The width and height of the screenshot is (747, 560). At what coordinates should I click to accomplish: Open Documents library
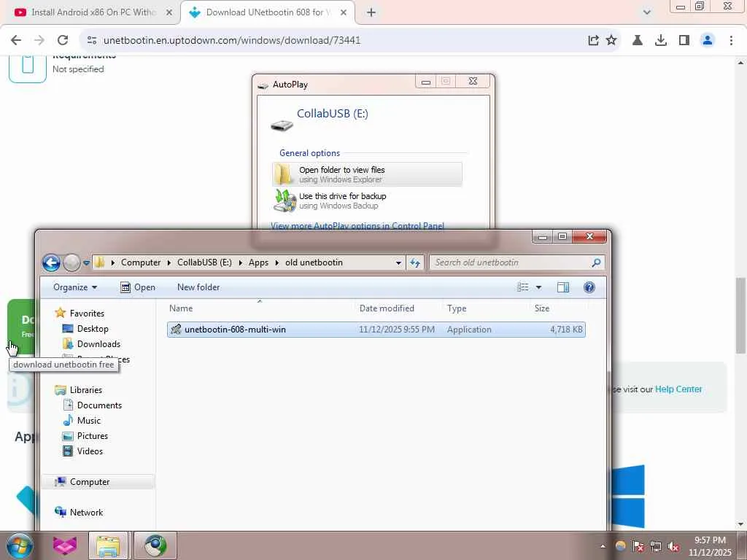(99, 405)
